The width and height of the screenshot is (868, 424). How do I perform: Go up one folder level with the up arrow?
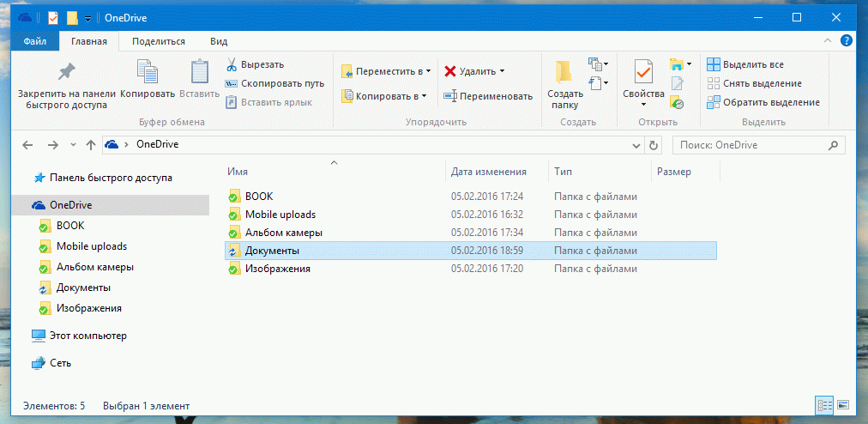[x=91, y=145]
